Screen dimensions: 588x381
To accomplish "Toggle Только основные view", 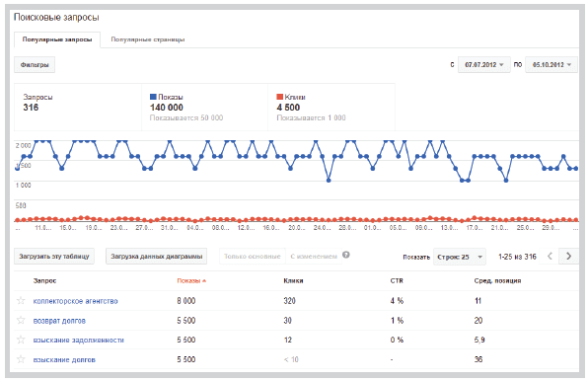I will (x=252, y=257).
